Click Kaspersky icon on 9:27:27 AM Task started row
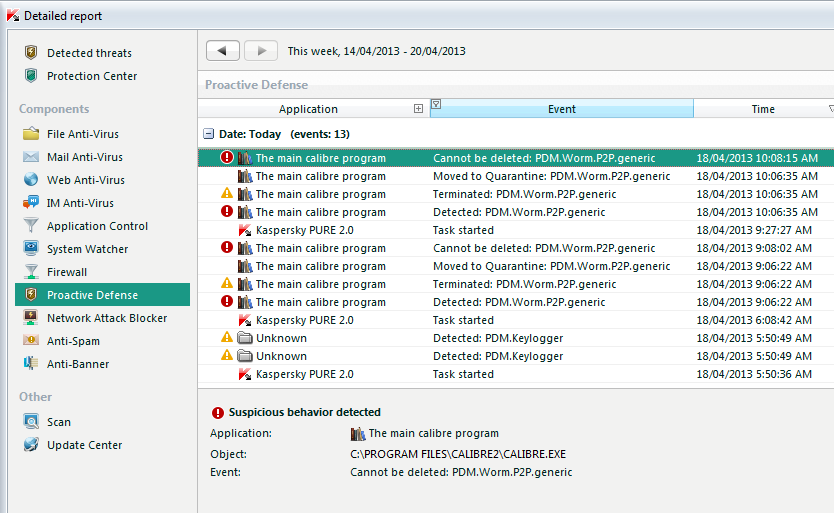The height and width of the screenshot is (513, 834). point(245,230)
